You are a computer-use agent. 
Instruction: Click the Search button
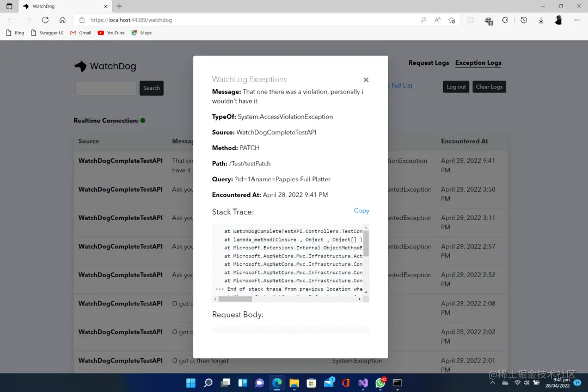coord(151,88)
